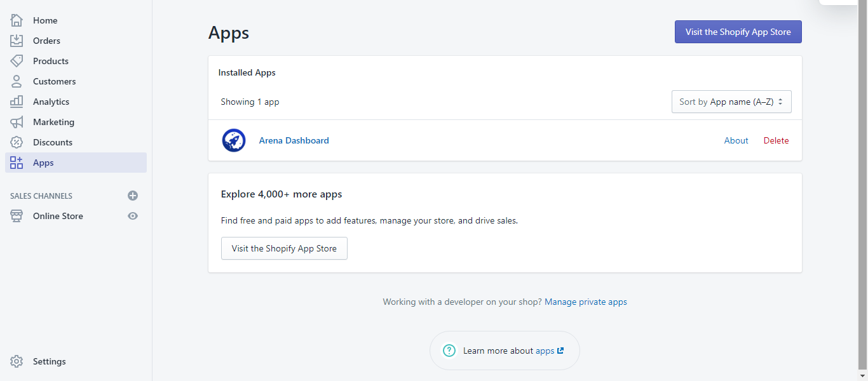Go to Orders in the sidebar
This screenshot has width=868, height=381.
click(76, 41)
